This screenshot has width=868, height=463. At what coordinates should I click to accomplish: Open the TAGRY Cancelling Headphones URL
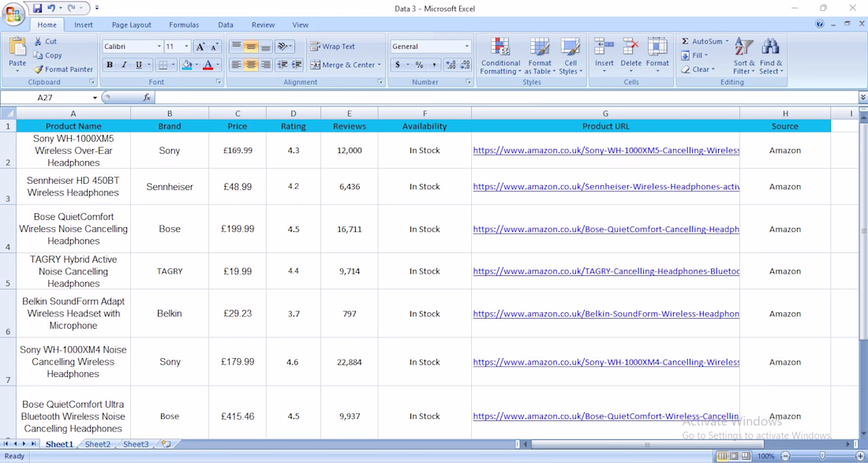click(x=606, y=271)
